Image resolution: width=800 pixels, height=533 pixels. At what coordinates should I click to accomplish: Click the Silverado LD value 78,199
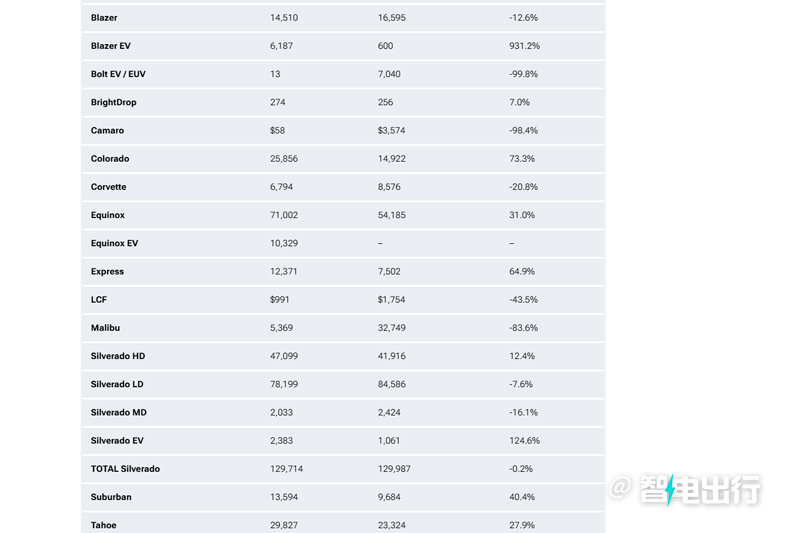coord(284,384)
